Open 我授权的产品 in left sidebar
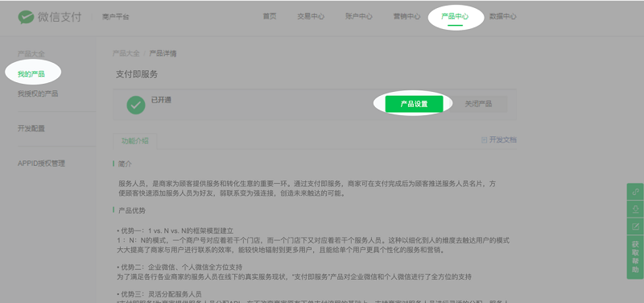This screenshot has height=303, width=644. click(x=38, y=93)
